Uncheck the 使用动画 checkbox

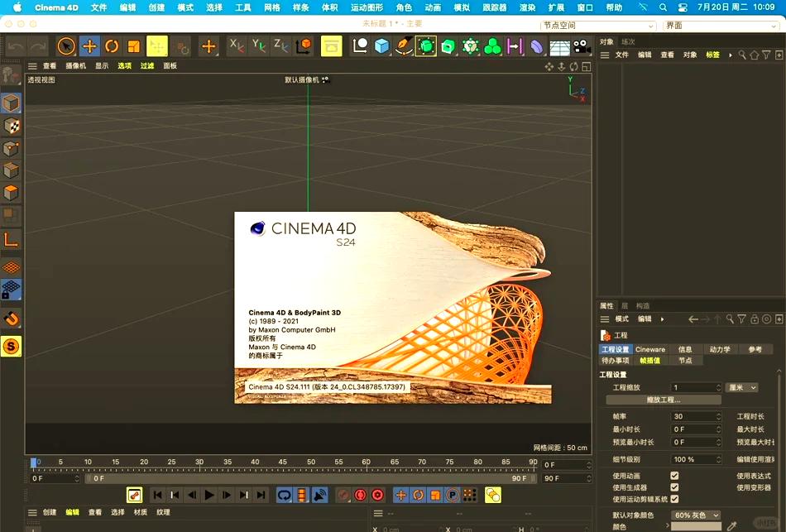click(674, 476)
